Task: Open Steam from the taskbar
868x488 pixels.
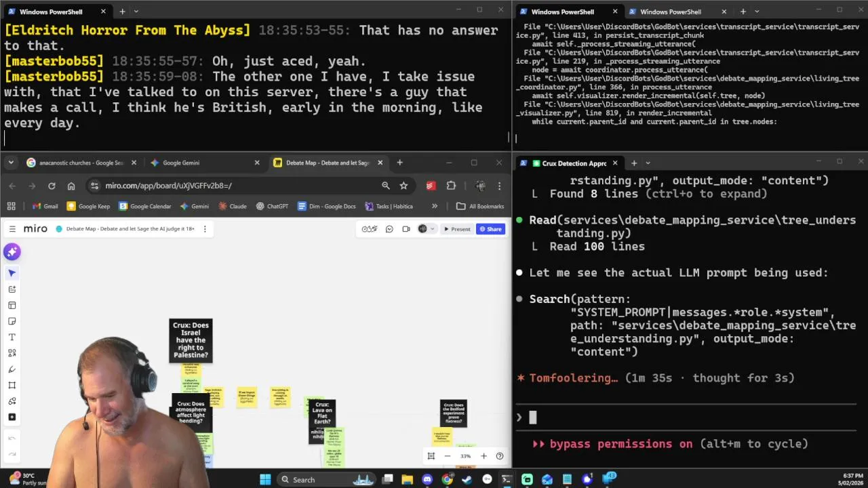Action: pyautogui.click(x=467, y=480)
